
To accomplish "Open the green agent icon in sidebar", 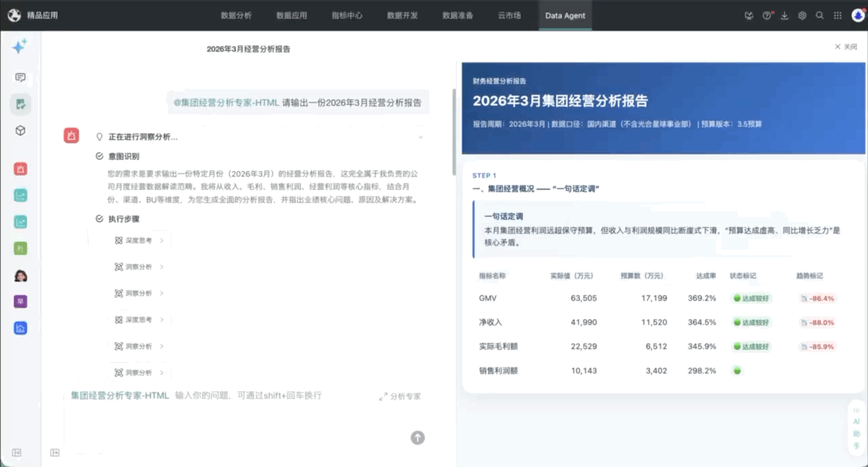I will (20, 248).
